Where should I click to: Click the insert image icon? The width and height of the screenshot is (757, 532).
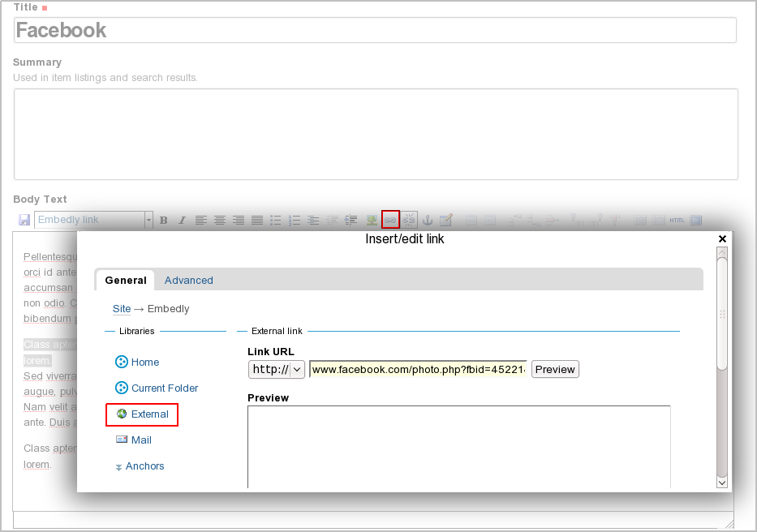(x=372, y=220)
